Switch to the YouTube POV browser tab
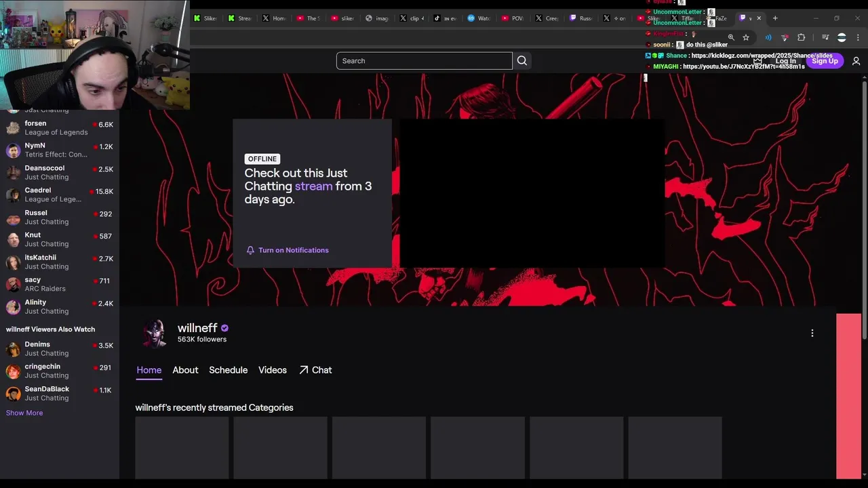 click(515, 18)
